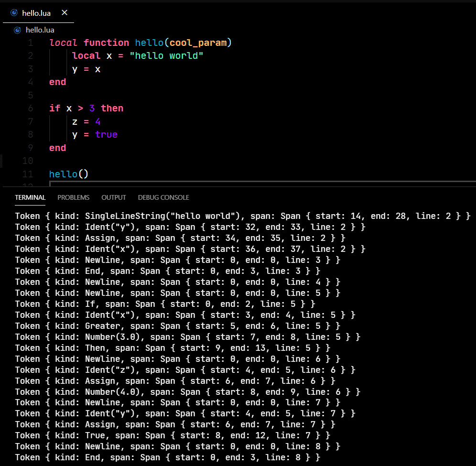Click the 'then' keyword on line 6

tap(112, 108)
